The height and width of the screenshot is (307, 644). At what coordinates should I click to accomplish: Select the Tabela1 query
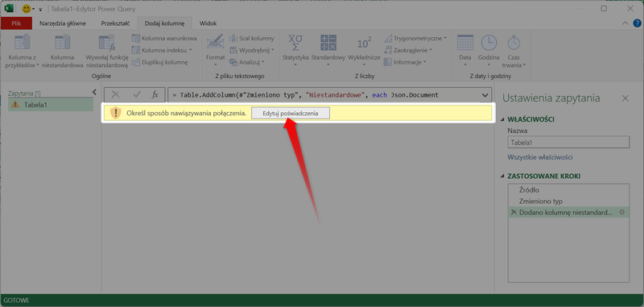tap(51, 105)
